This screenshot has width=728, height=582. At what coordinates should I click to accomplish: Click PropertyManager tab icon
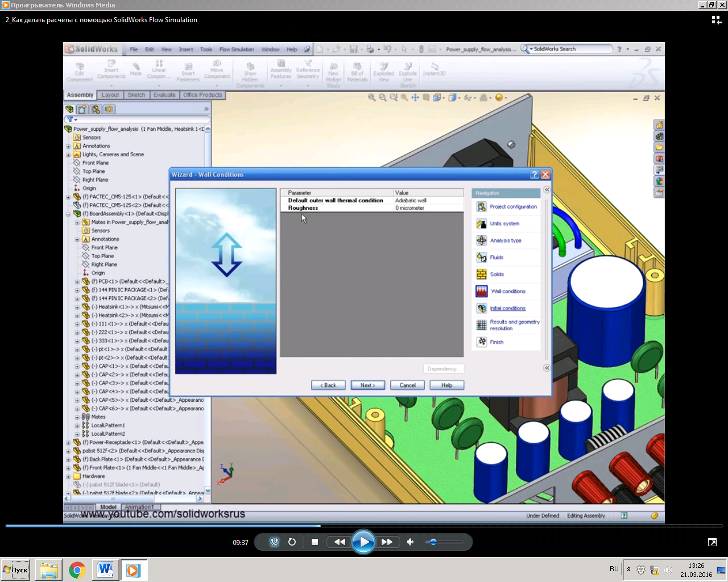click(82, 109)
